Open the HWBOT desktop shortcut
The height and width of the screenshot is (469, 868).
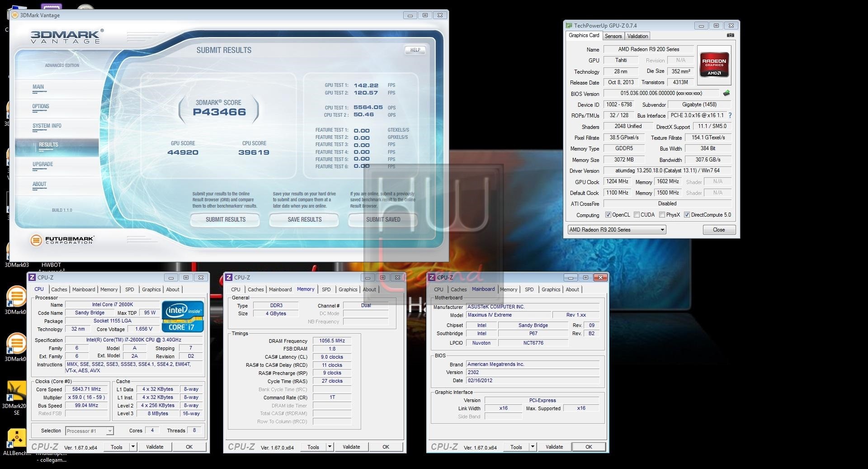pos(51,265)
